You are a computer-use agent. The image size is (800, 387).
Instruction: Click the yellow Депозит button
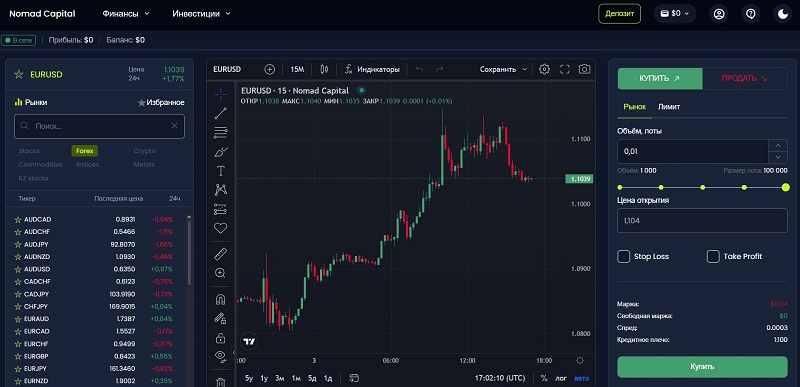pos(619,14)
